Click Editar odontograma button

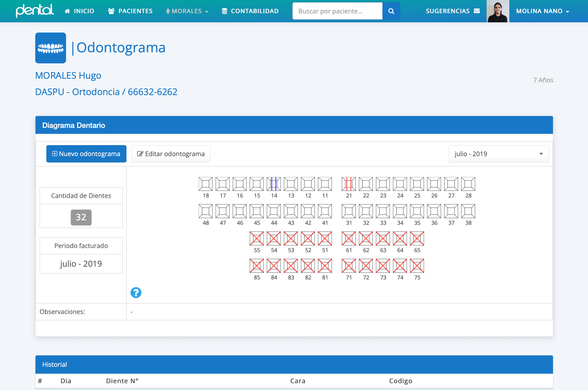171,154
